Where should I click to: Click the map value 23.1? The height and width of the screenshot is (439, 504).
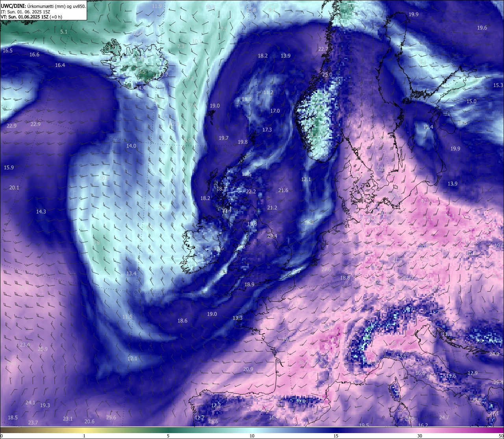coord(68,419)
